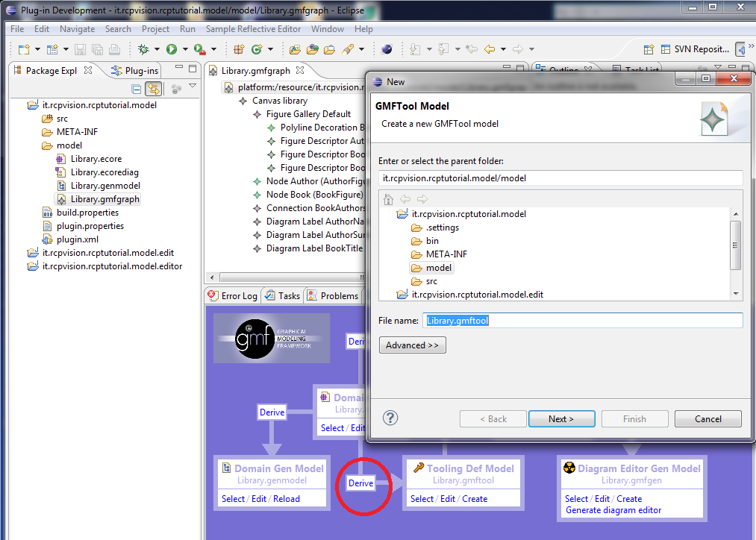The image size is (756, 540).
Task: Click Derive link before Tooling Def Model
Action: click(x=360, y=483)
